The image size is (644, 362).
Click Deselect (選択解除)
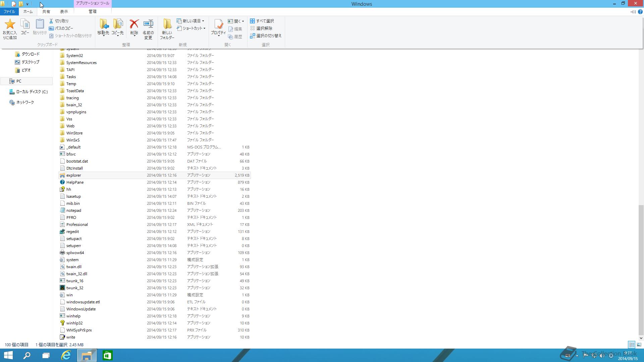(x=261, y=28)
